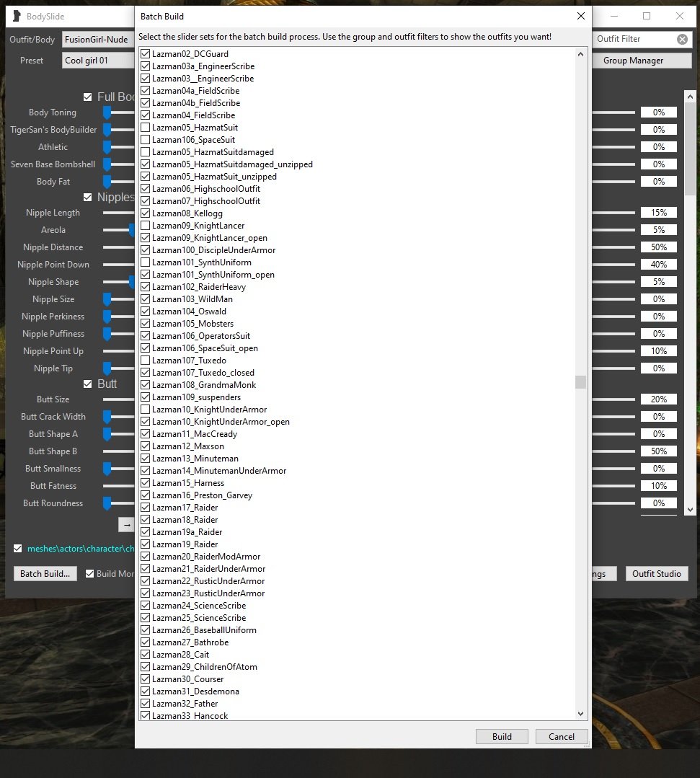Image resolution: width=700 pixels, height=778 pixels.
Task: Click the Batch Build... button in BodySlide
Action: [x=45, y=574]
